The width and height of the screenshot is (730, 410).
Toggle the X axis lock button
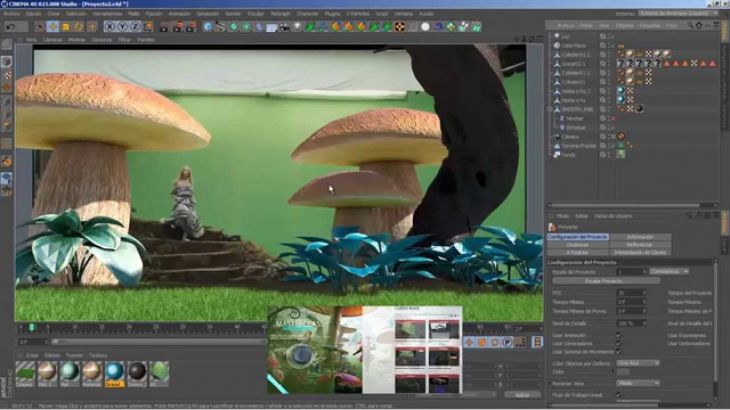[x=109, y=27]
